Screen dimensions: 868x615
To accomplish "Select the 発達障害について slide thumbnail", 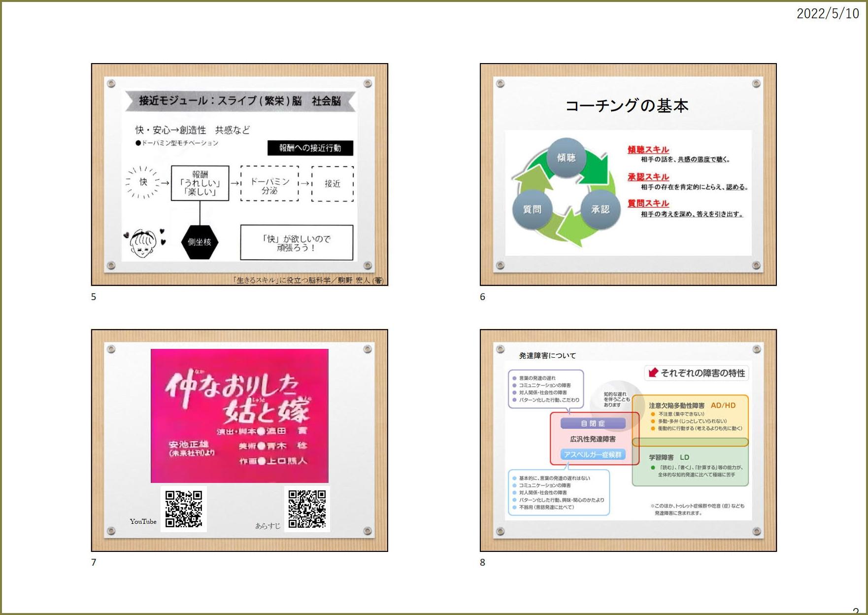I will (x=628, y=441).
